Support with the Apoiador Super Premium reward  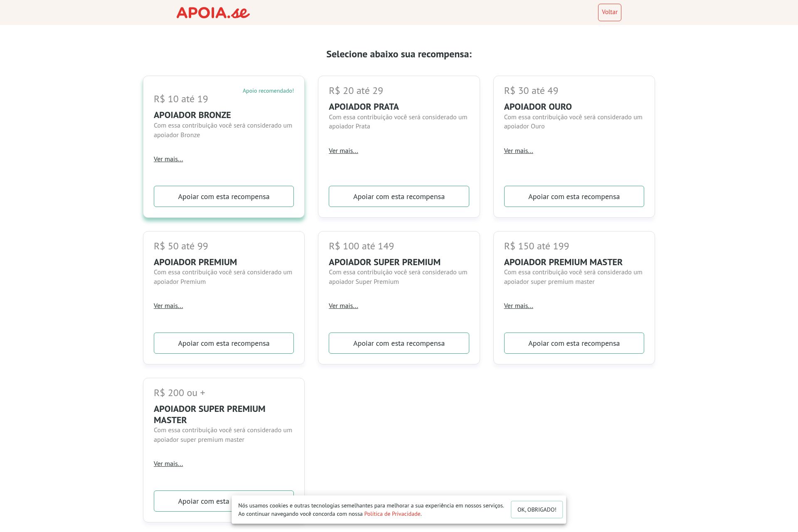point(399,343)
